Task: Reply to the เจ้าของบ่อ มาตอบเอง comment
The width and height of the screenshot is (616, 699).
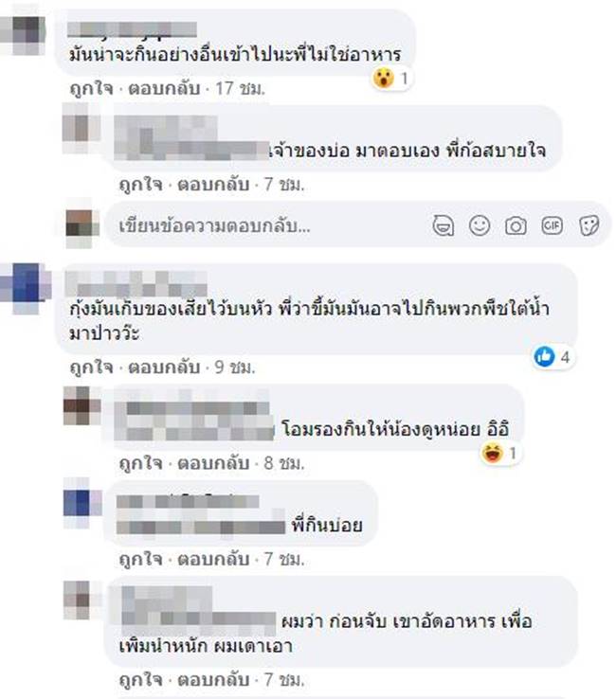Action: click(x=213, y=184)
